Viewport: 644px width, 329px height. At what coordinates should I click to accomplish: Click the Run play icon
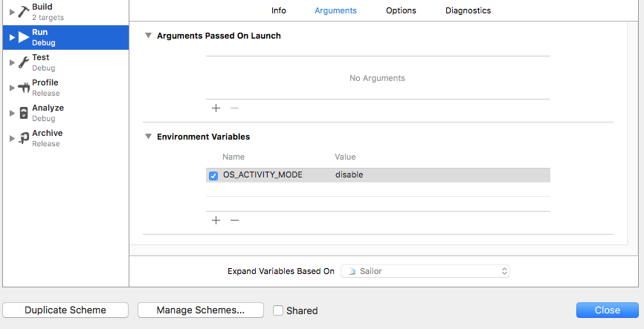tap(23, 37)
